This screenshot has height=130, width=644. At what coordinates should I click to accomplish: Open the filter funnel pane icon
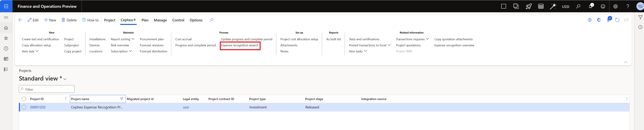coord(640,18)
